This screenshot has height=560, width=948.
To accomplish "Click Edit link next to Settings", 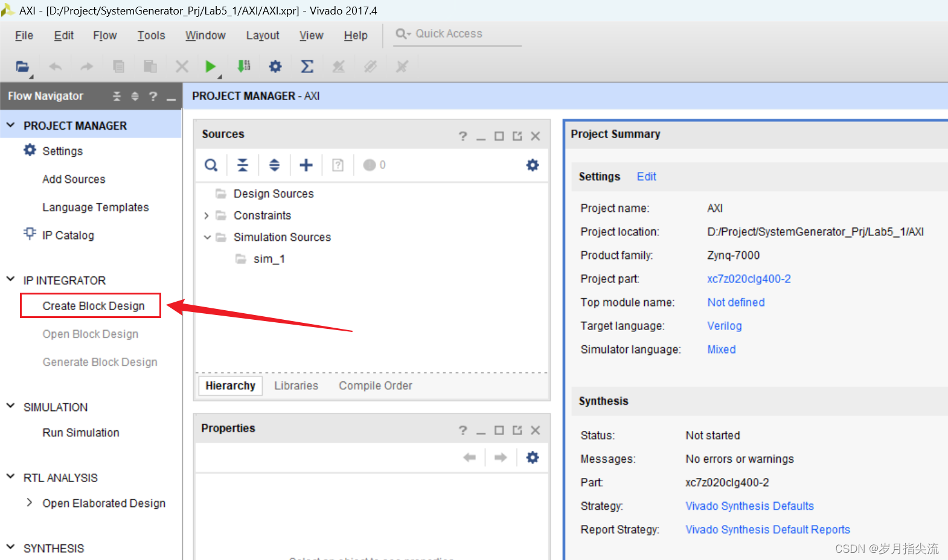I will [646, 176].
